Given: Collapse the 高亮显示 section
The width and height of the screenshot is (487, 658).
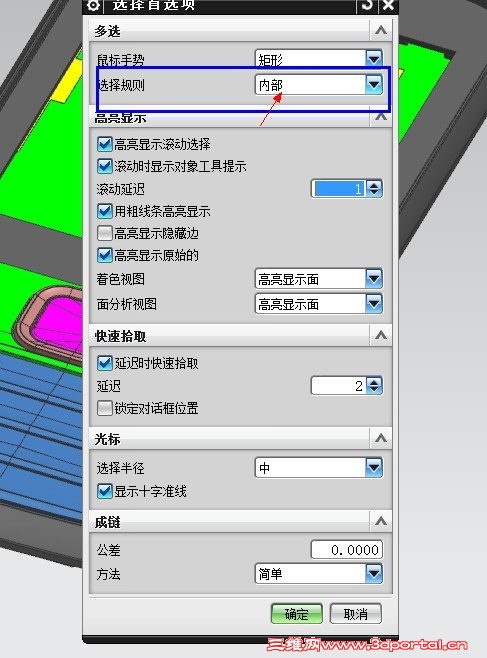Looking at the screenshot, I should point(381,117).
